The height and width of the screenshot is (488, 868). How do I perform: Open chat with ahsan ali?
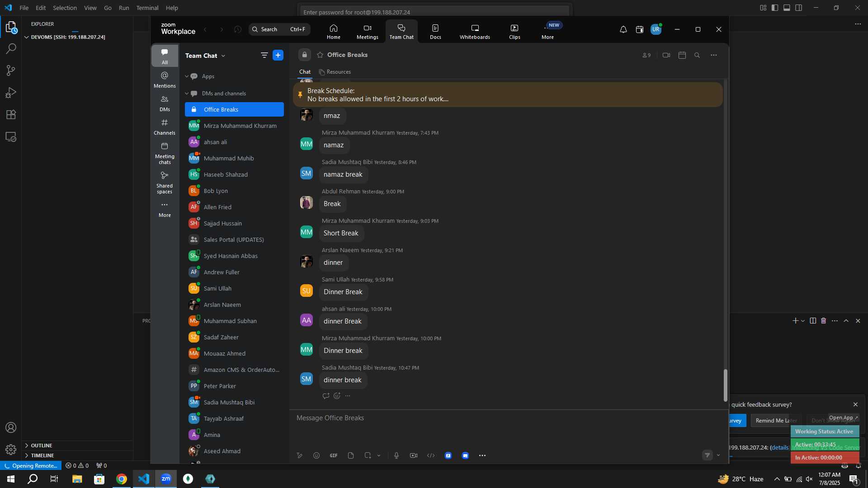tap(234, 142)
